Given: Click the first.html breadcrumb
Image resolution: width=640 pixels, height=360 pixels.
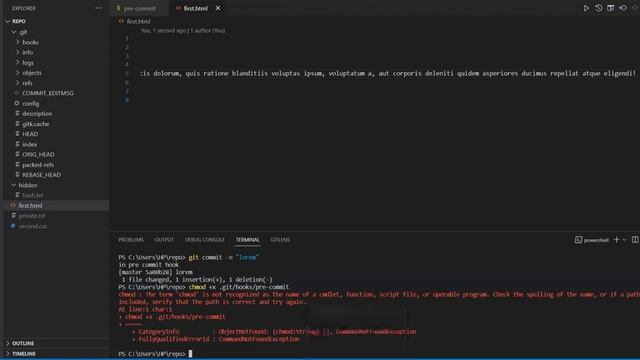Looking at the screenshot, I should tap(138, 21).
